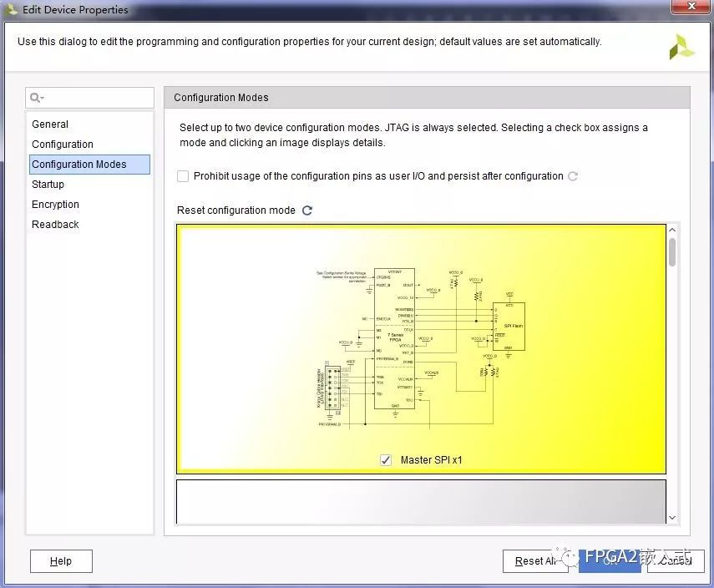Click the Reset configuration mode refresh icon

click(307, 210)
